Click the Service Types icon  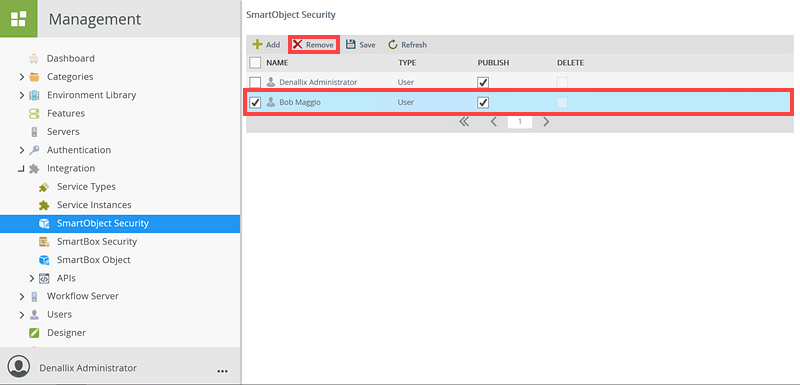44,187
